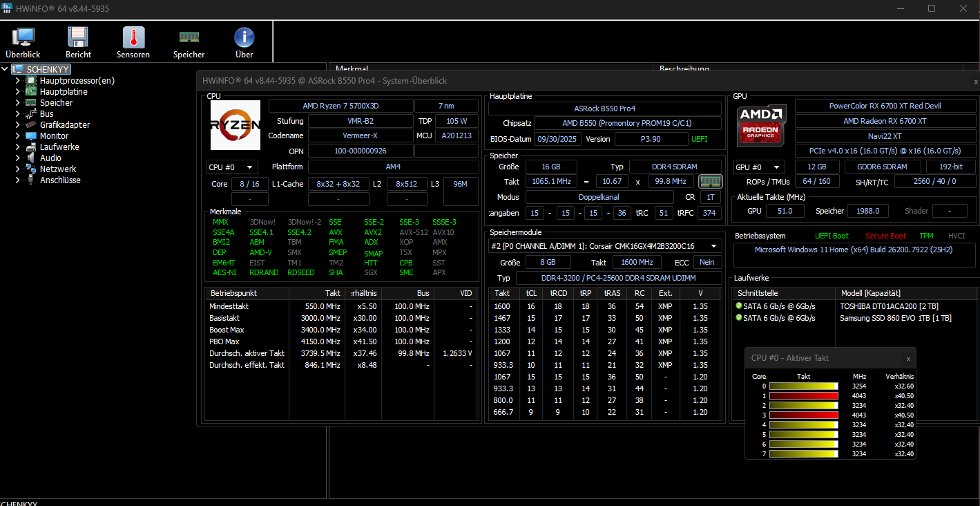The width and height of the screenshot is (980, 506).
Task: Click the Secure Boot label
Action: pos(885,236)
